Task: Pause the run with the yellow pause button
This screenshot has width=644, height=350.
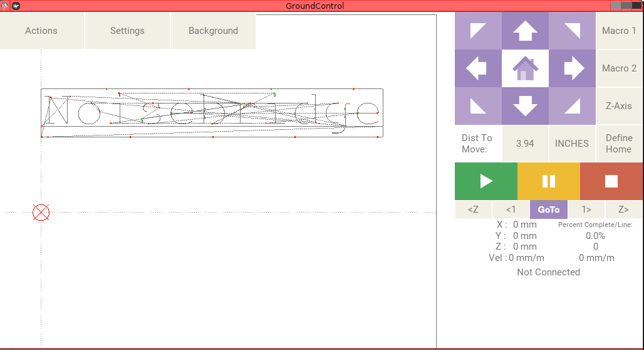Action: 549,181
